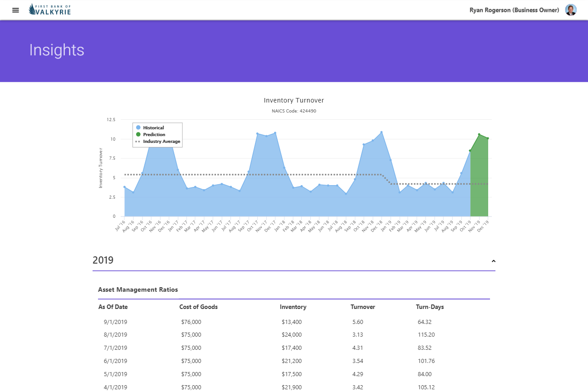The width and height of the screenshot is (588, 392).
Task: Select the Asset Management Ratios heading
Action: click(x=138, y=289)
